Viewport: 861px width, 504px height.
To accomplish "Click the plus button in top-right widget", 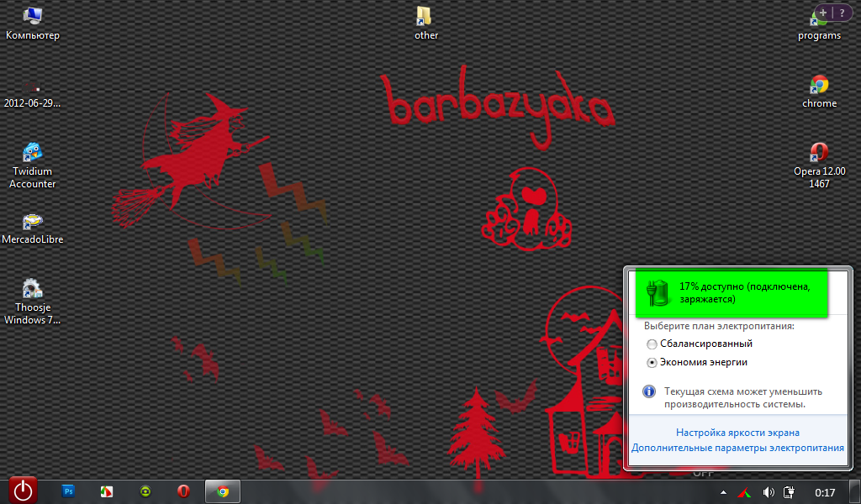I will 823,13.
